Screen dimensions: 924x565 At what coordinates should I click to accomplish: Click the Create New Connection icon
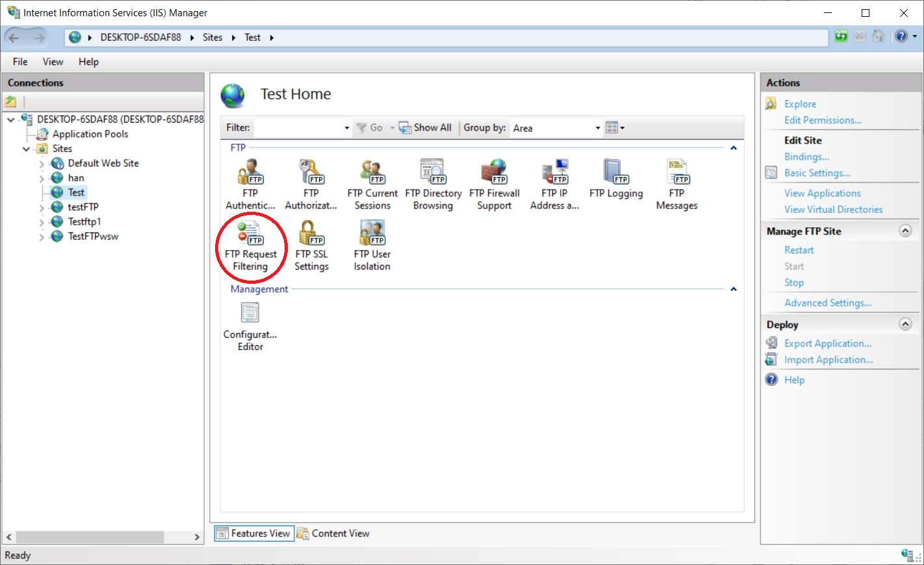click(x=10, y=101)
